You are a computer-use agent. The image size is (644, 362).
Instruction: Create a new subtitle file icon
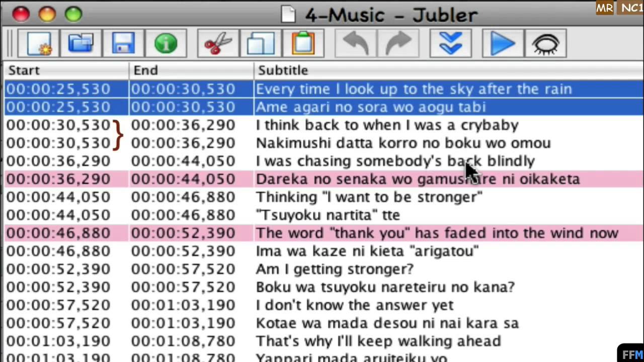[x=39, y=43]
